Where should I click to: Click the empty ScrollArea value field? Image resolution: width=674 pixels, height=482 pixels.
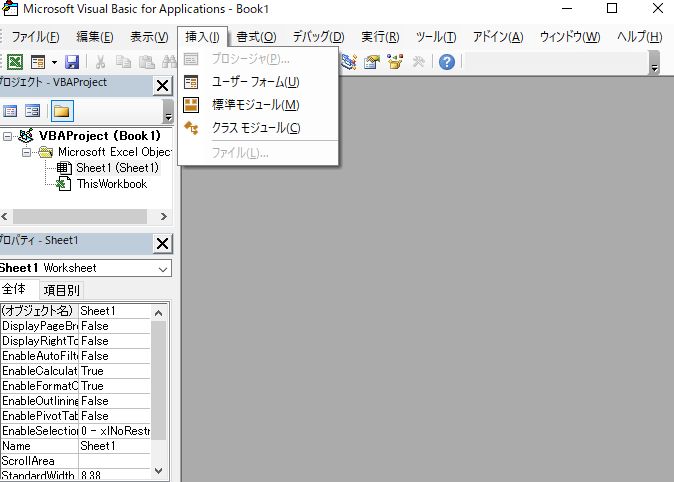tap(114, 461)
